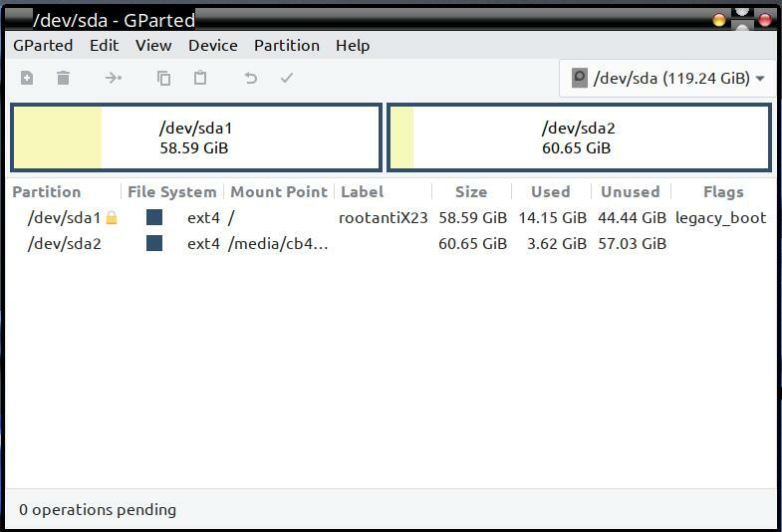Click the lock icon beside /dev/sda1
Screen dimensions: 782x532
tap(112, 217)
